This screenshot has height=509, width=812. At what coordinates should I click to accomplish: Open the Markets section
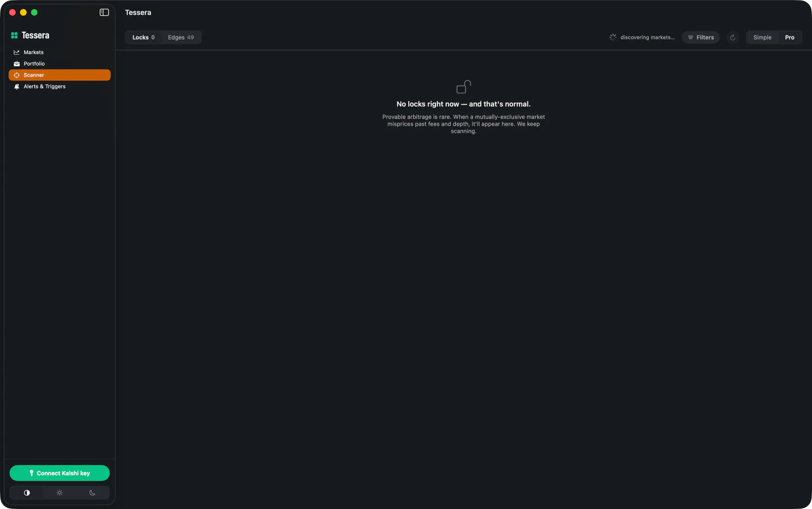[x=59, y=52]
